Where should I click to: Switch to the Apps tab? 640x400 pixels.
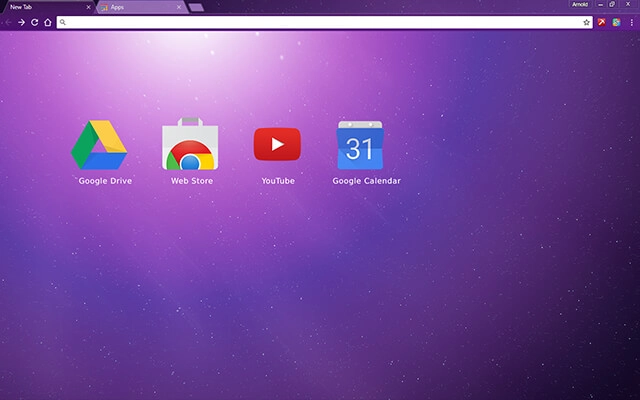[141, 7]
